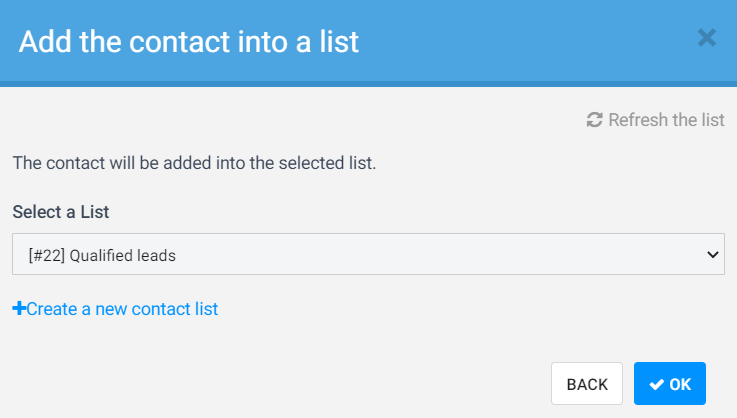Viewport: 737px width, 418px height.
Task: Click the 'Add the contact into a list' title
Action: (188, 41)
